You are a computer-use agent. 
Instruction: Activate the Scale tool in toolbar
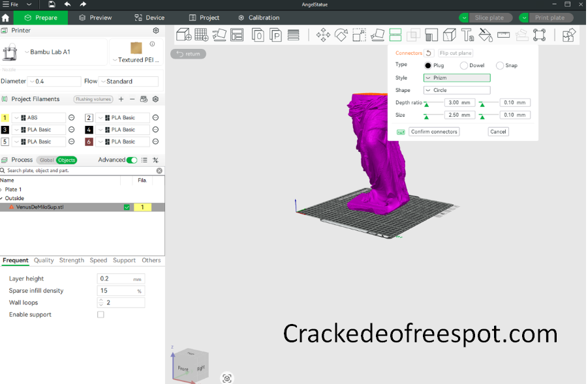point(359,35)
